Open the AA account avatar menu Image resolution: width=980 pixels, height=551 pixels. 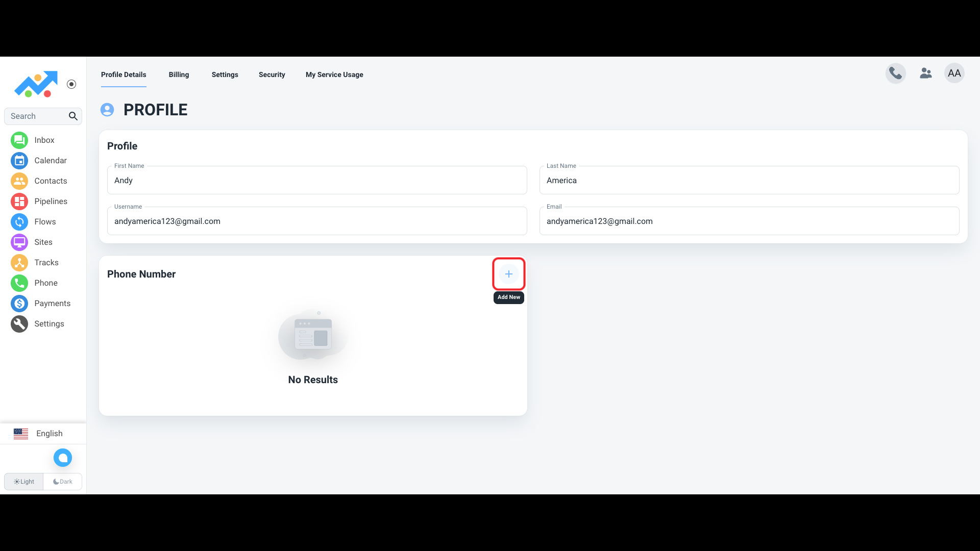coord(954,73)
